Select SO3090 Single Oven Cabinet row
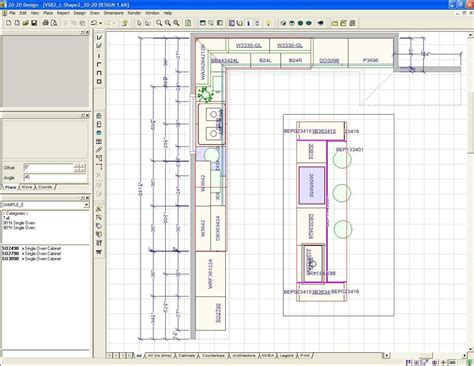This screenshot has height=366, width=474. 32,259
